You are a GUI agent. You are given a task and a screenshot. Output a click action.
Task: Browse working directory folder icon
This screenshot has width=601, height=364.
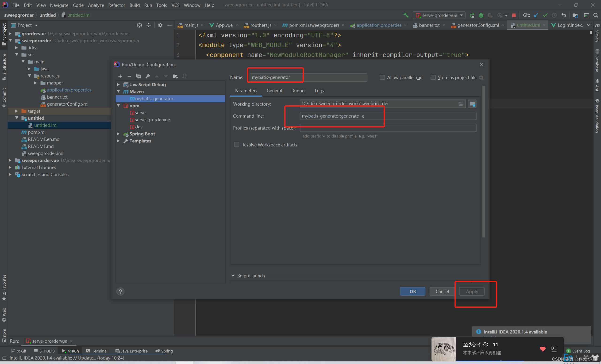[461, 104]
